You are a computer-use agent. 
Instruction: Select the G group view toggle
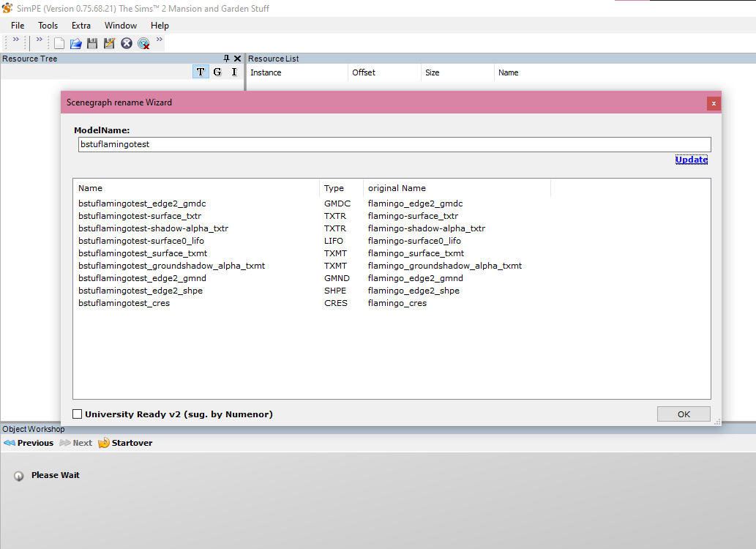pyautogui.click(x=217, y=72)
